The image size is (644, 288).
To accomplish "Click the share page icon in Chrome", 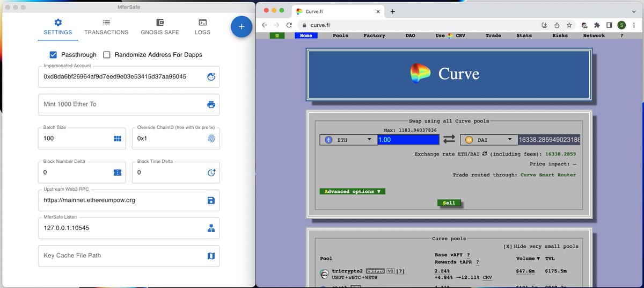I will point(557,25).
